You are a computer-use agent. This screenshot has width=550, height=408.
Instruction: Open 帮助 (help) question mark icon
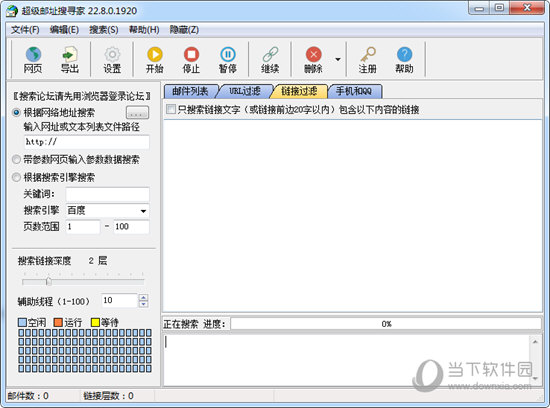(404, 54)
